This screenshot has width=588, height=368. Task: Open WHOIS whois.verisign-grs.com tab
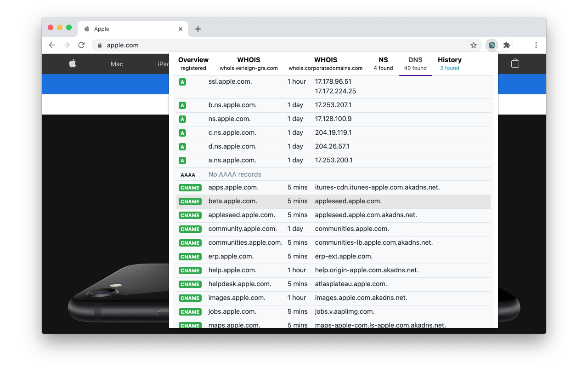tap(249, 63)
